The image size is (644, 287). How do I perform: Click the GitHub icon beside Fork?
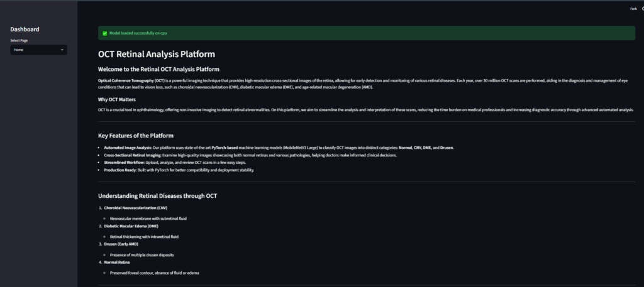click(x=643, y=9)
